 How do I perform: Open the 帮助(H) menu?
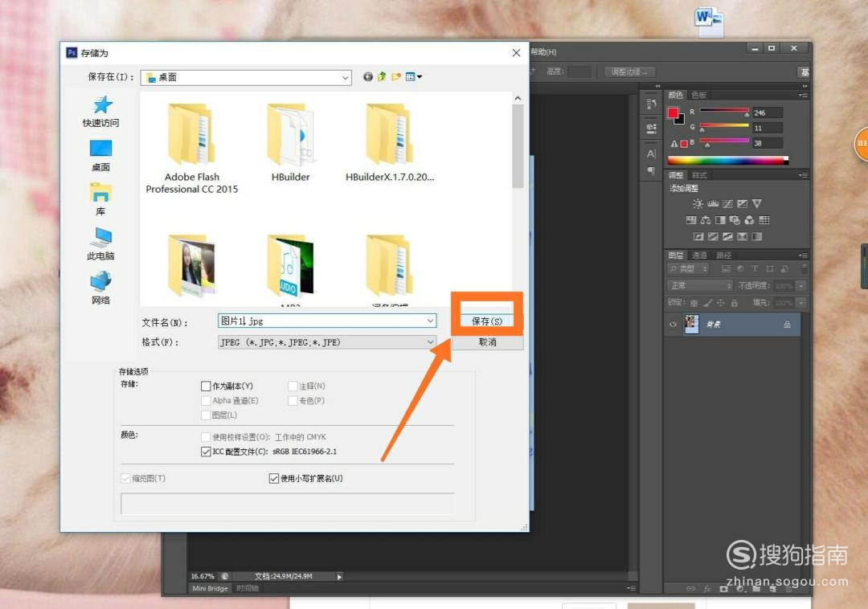[543, 51]
